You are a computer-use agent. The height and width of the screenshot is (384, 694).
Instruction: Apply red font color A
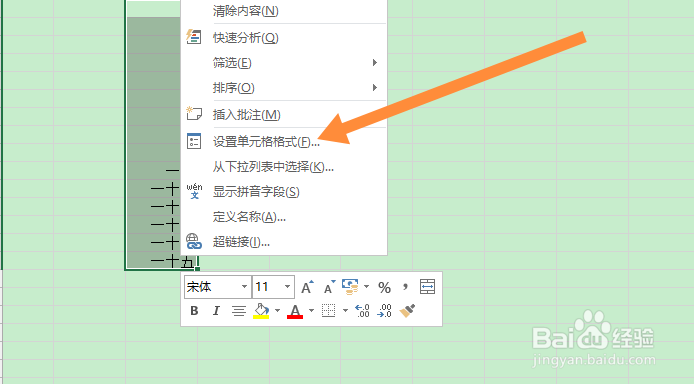click(x=295, y=311)
